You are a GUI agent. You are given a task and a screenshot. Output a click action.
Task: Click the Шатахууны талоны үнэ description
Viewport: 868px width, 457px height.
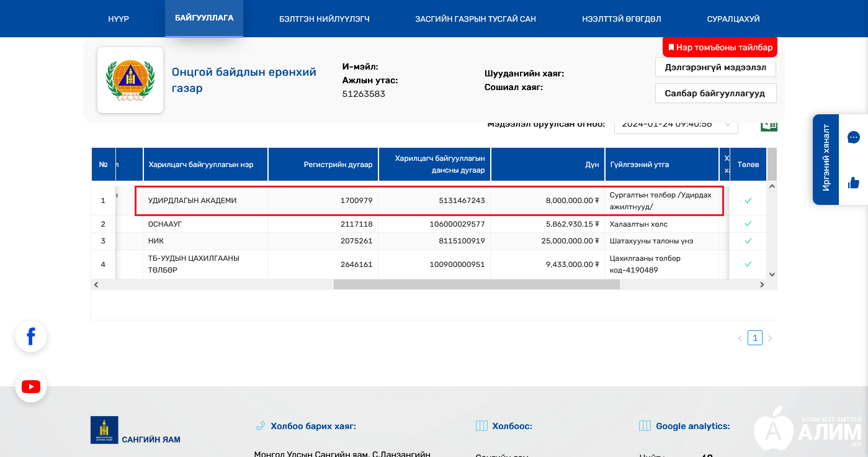pos(651,241)
